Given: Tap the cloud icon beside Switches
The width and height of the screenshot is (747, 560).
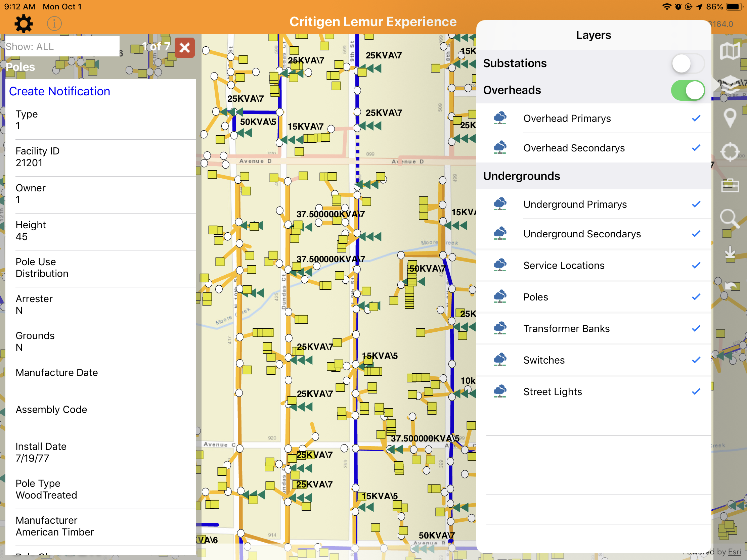Looking at the screenshot, I should (x=500, y=360).
